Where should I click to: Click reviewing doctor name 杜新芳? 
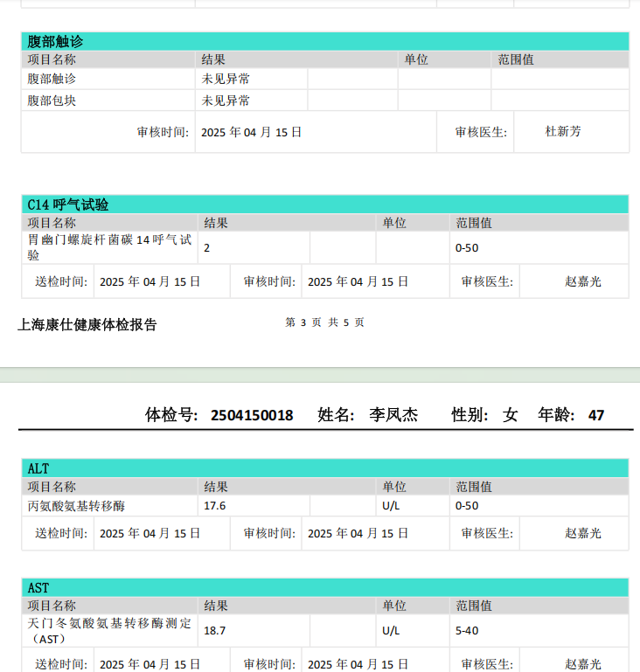pyautogui.click(x=563, y=131)
